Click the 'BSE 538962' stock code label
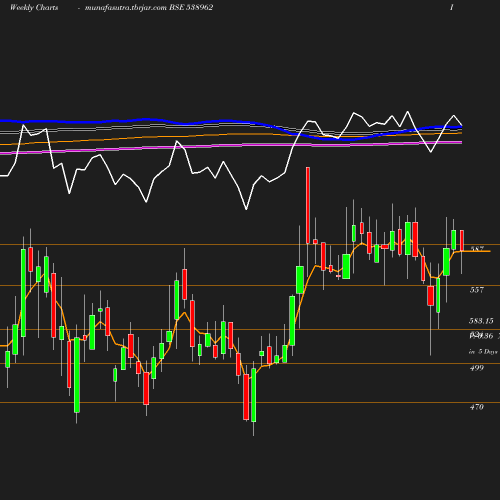The image size is (500, 500). (x=191, y=8)
